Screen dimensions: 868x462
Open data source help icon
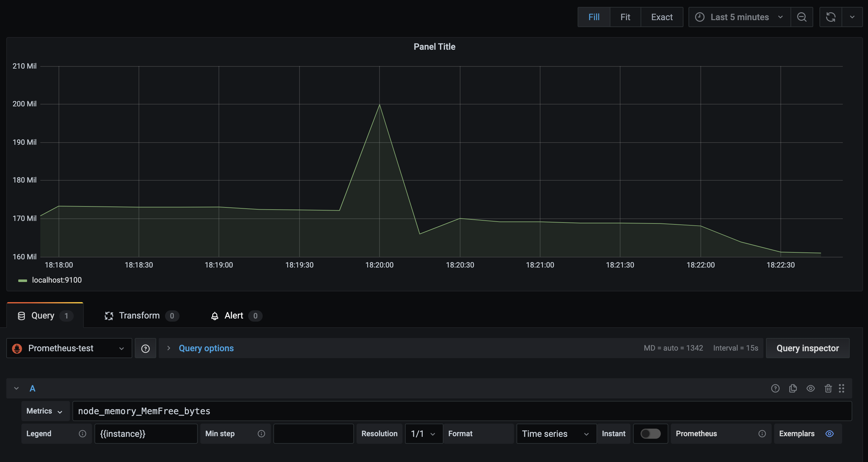click(145, 348)
